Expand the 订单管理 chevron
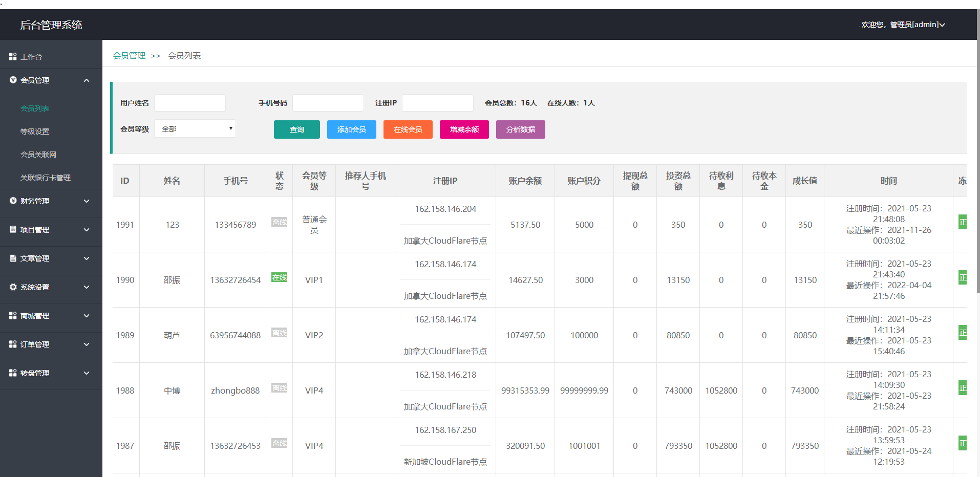980x477 pixels. click(87, 344)
